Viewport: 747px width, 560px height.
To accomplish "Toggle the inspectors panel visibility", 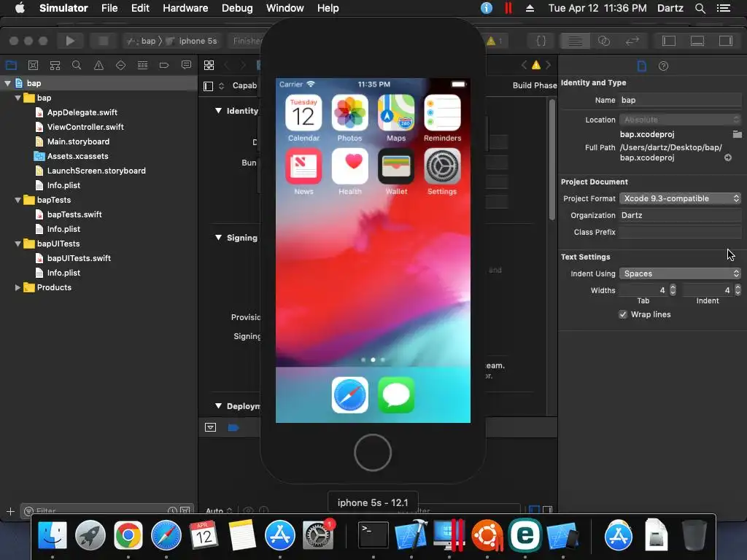I will 726,41.
